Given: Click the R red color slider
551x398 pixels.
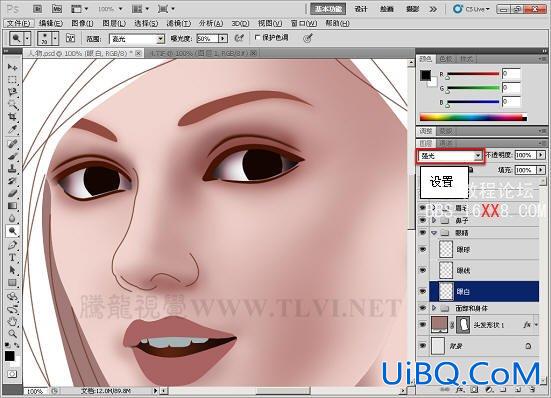Looking at the screenshot, I should pos(473,74).
